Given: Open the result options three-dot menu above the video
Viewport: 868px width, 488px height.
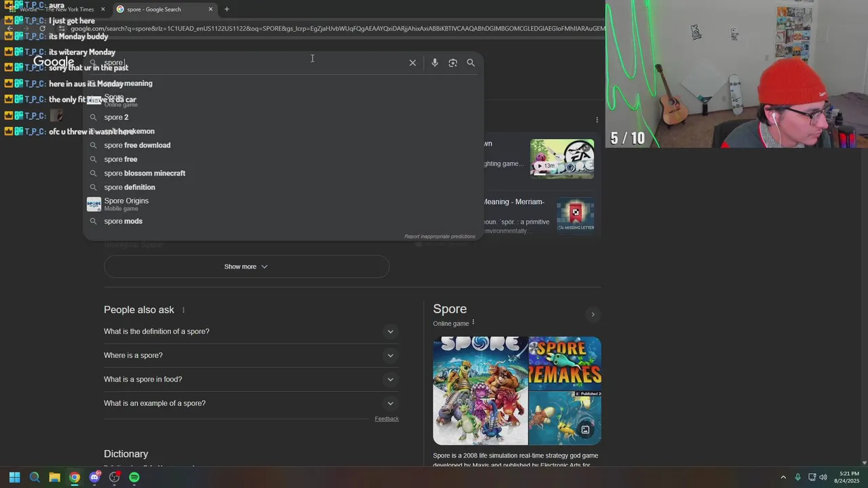Looking at the screenshot, I should click(x=597, y=120).
